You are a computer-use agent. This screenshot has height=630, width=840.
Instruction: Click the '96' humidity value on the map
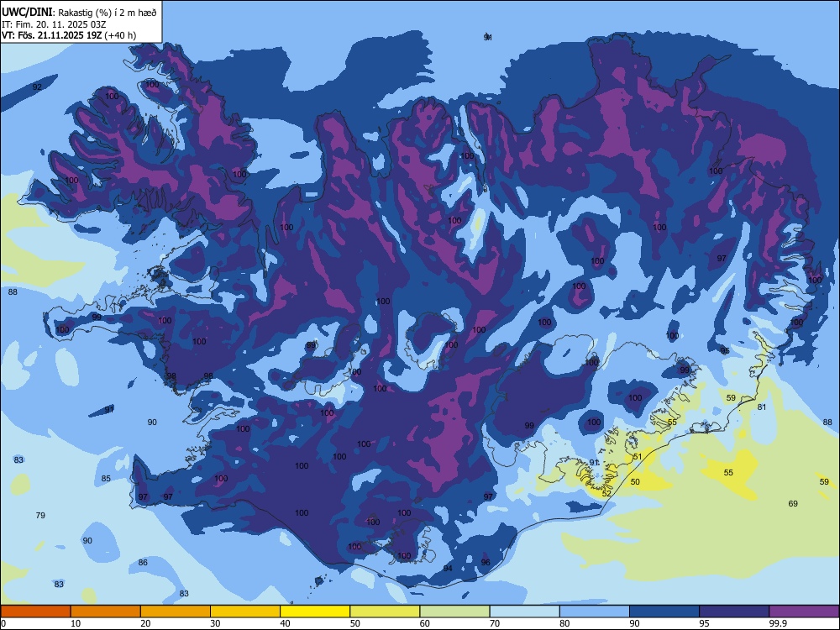pyautogui.click(x=486, y=563)
